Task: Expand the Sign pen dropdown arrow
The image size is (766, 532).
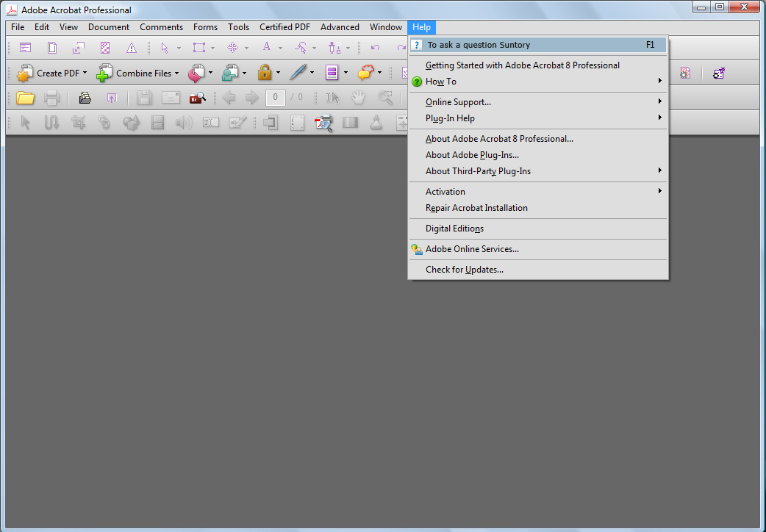Action: (312, 73)
